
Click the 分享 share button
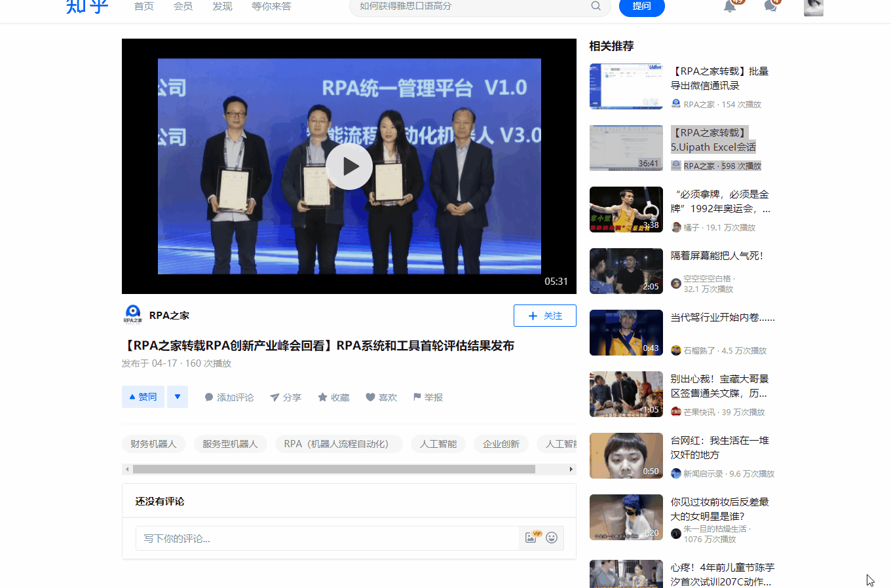pos(286,397)
